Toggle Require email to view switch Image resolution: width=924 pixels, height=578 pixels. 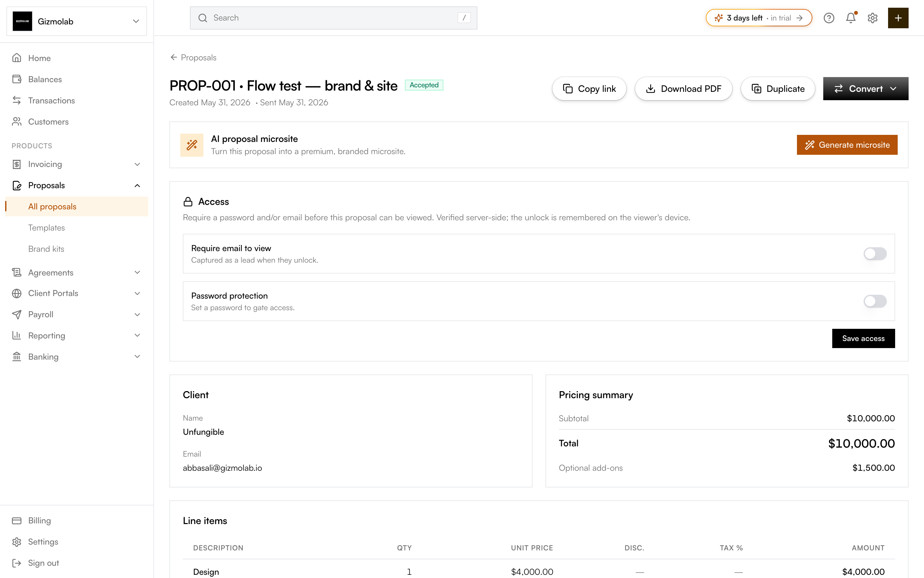click(x=875, y=253)
